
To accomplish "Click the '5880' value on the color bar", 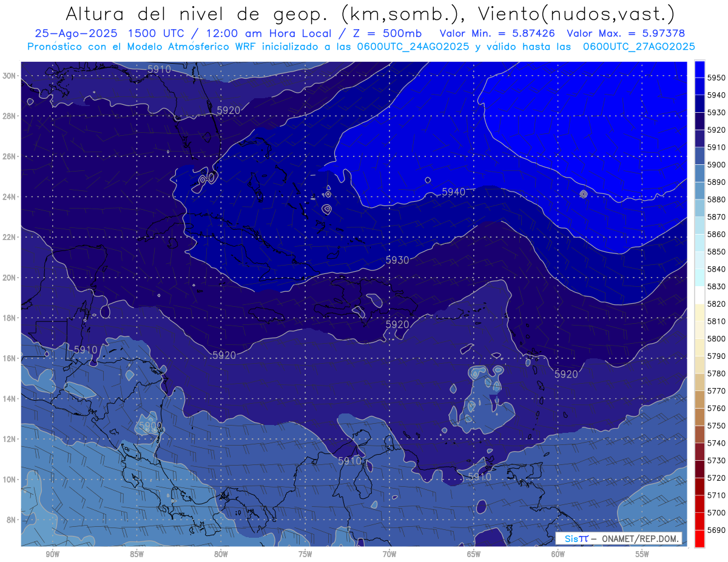I will tap(716, 200).
